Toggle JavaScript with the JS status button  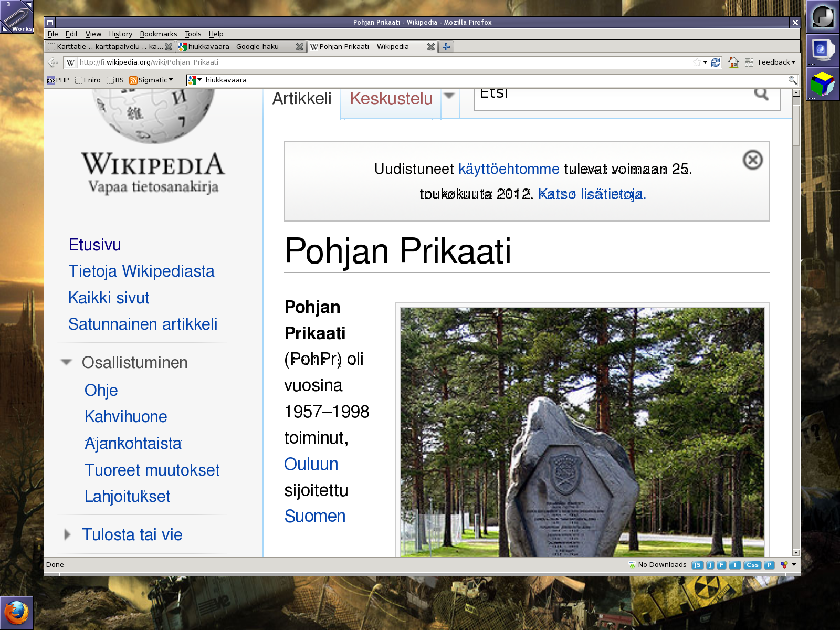[x=697, y=565]
